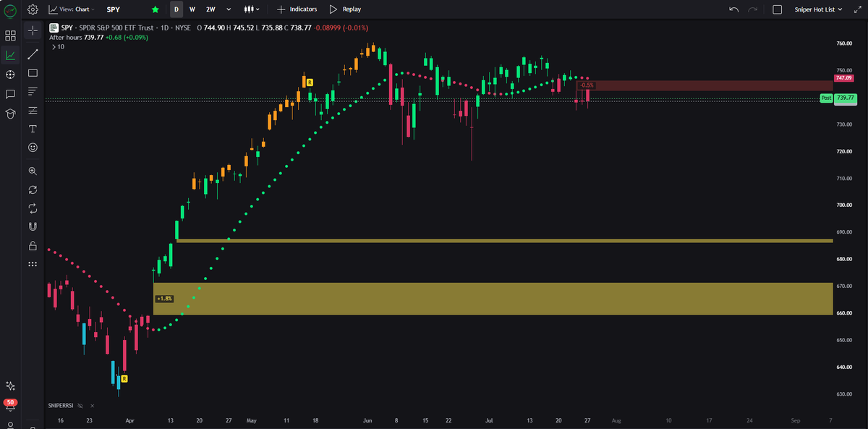Toggle the square checkbox beside Sniper Hot List
This screenshot has width=868, height=429.
pos(778,9)
